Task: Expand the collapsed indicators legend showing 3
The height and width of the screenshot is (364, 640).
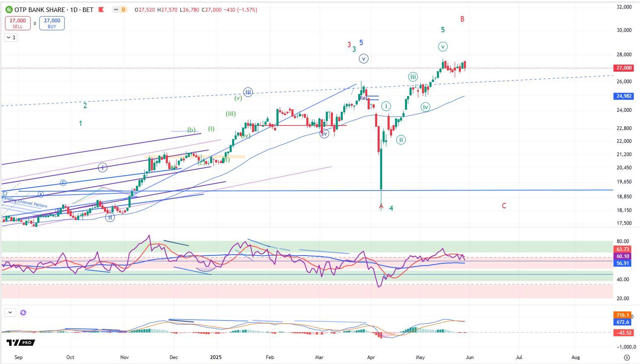Action: tap(11, 38)
